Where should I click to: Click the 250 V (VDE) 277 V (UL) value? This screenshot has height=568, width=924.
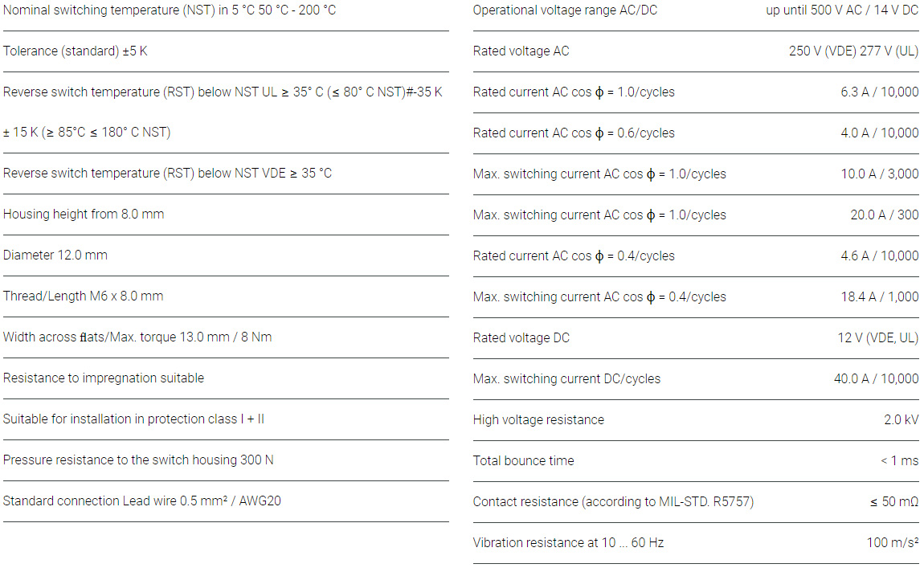pyautogui.click(x=853, y=51)
